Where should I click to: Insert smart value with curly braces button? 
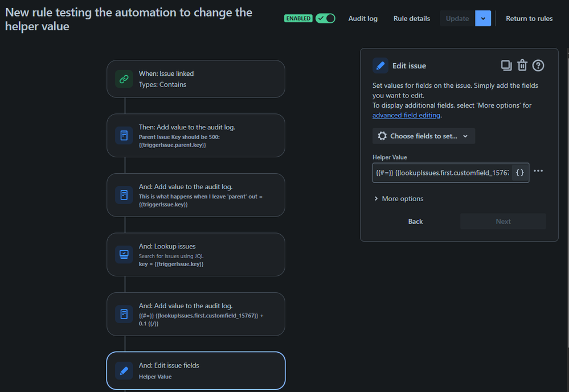(x=520, y=173)
